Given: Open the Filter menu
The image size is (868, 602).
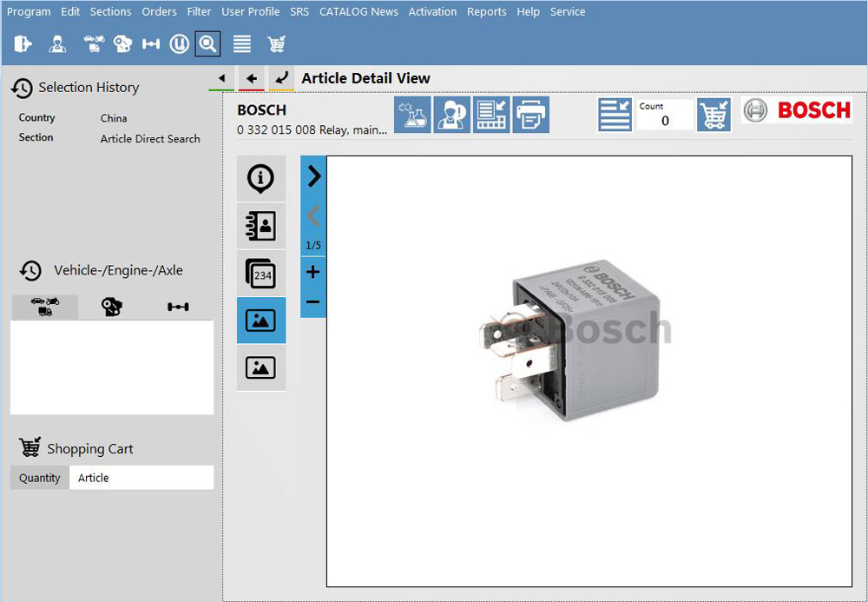Looking at the screenshot, I should pos(200,11).
